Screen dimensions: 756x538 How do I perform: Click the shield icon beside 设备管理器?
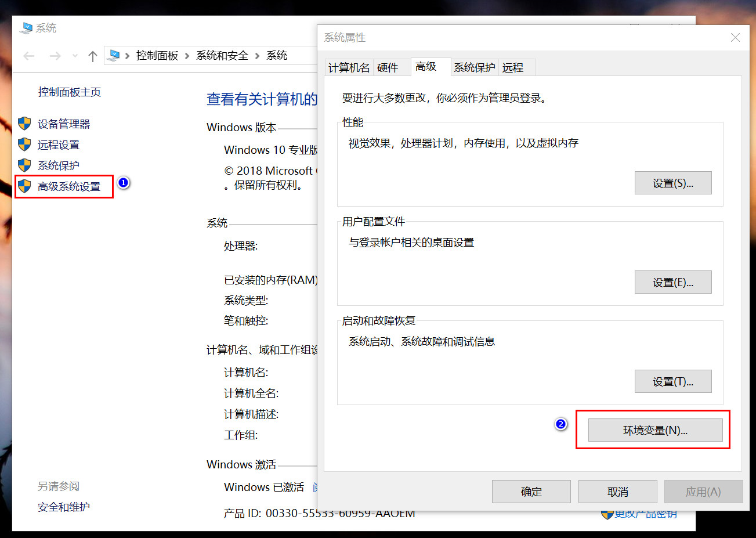pos(24,124)
